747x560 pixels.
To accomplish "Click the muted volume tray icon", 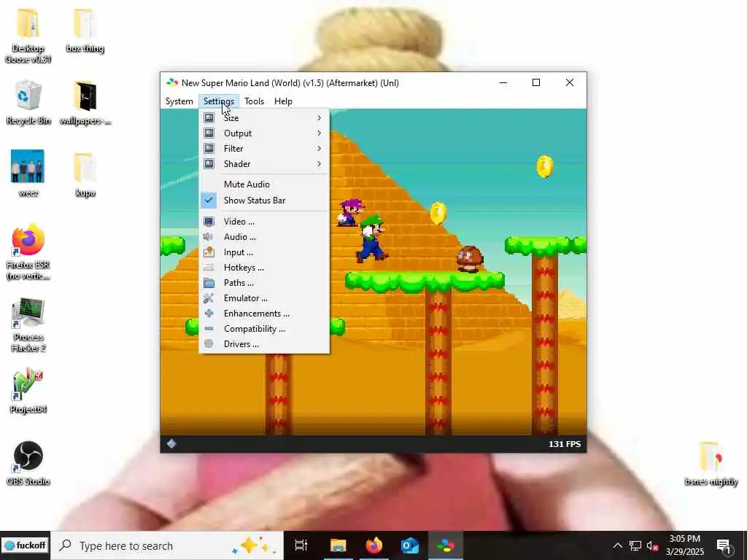I will (x=652, y=545).
